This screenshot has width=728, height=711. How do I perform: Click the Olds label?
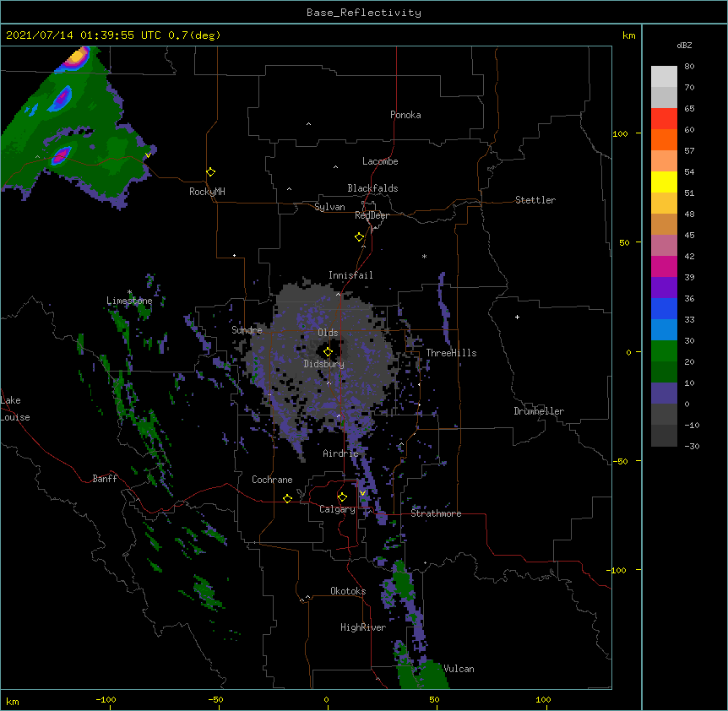pos(328,333)
